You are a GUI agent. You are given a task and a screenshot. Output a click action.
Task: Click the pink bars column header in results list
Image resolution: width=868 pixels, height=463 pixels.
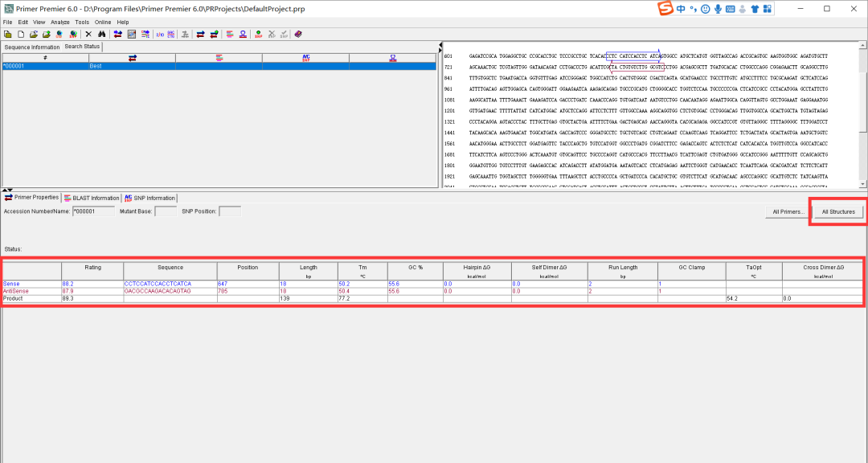pos(219,58)
